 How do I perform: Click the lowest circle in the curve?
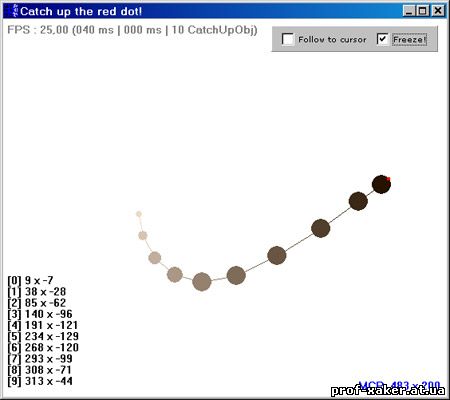[202, 282]
